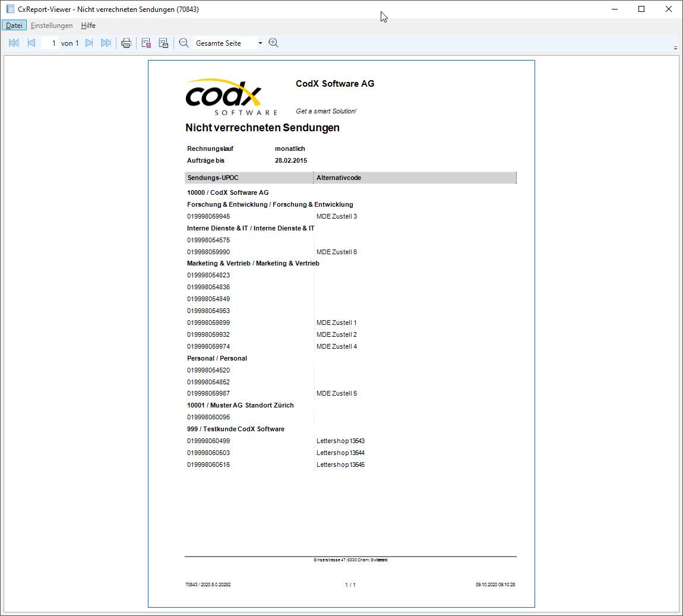Zoom out with the minus magnifier
The image size is (683, 616).
184,43
